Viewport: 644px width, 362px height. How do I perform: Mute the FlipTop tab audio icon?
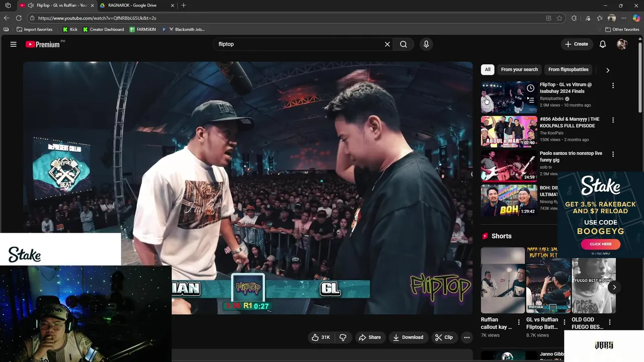pyautogui.click(x=31, y=6)
